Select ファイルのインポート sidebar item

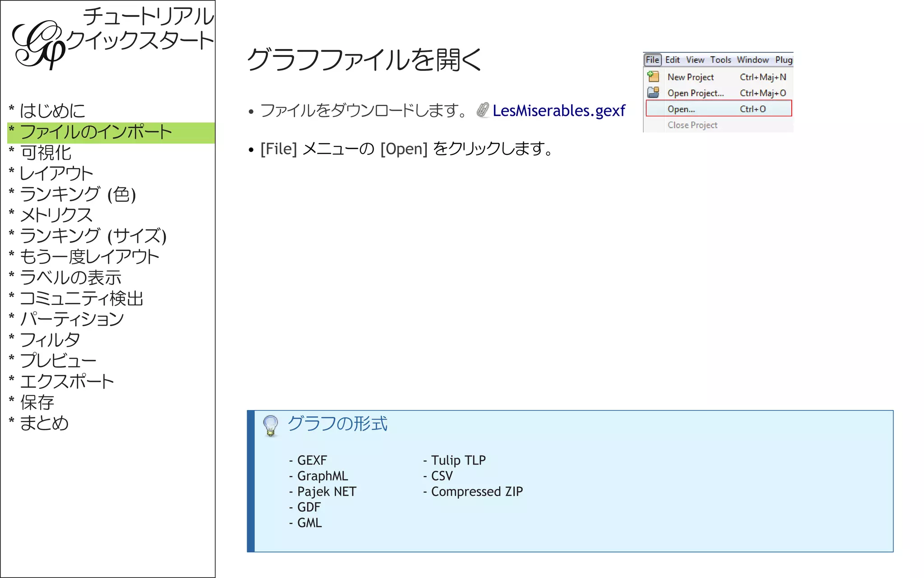[x=96, y=132]
